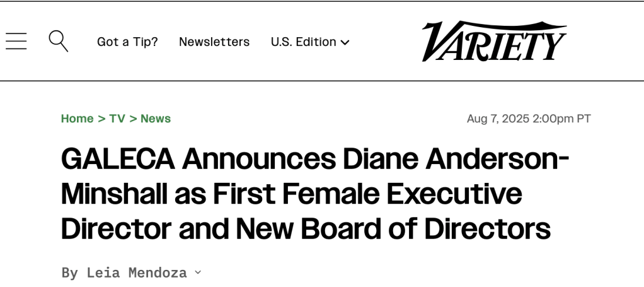Click the chevron beside U.S. Edition
This screenshot has height=287, width=644.
pyautogui.click(x=345, y=42)
